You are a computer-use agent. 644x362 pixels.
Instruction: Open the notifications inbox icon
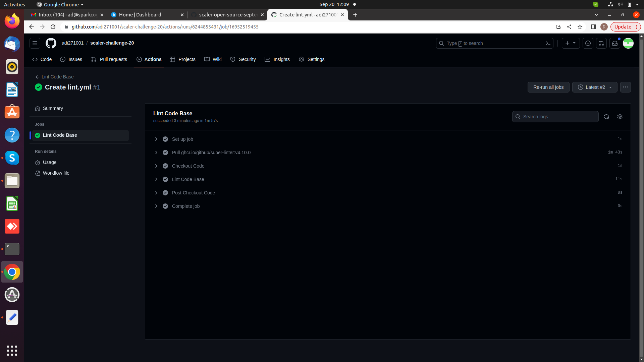point(615,43)
